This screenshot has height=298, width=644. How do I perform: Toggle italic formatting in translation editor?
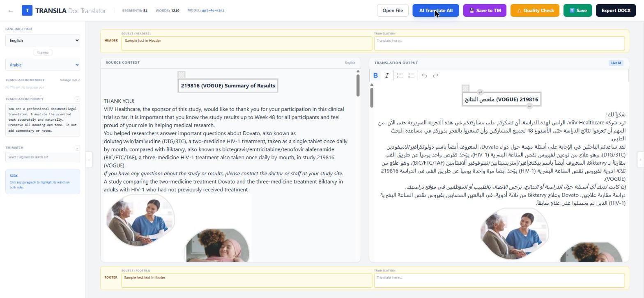tap(387, 76)
